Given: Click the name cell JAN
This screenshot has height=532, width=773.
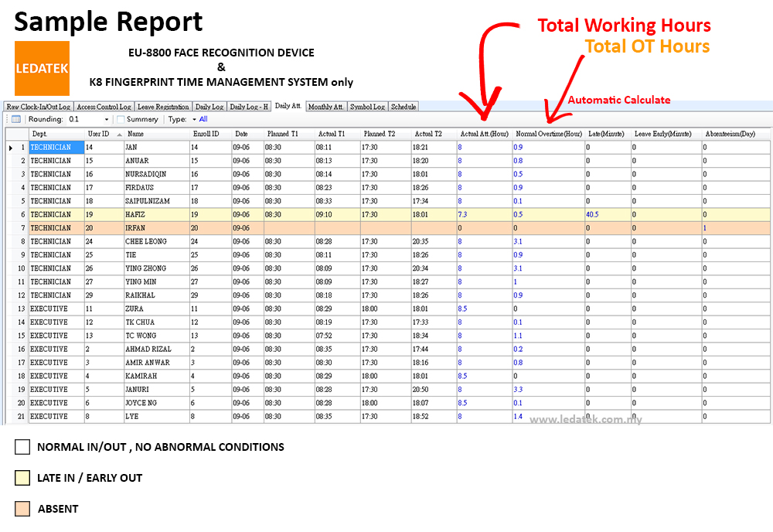Looking at the screenshot, I should pyautogui.click(x=157, y=148).
